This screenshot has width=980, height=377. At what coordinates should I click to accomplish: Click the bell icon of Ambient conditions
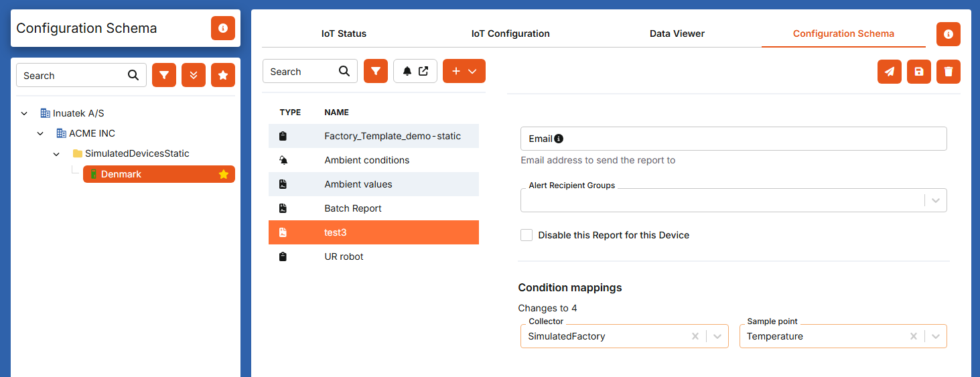pyautogui.click(x=283, y=160)
